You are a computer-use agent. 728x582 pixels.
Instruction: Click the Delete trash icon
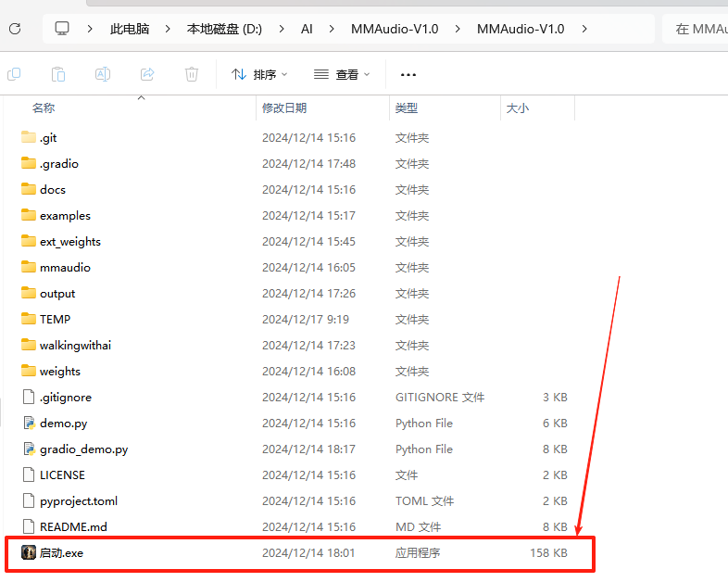[192, 74]
